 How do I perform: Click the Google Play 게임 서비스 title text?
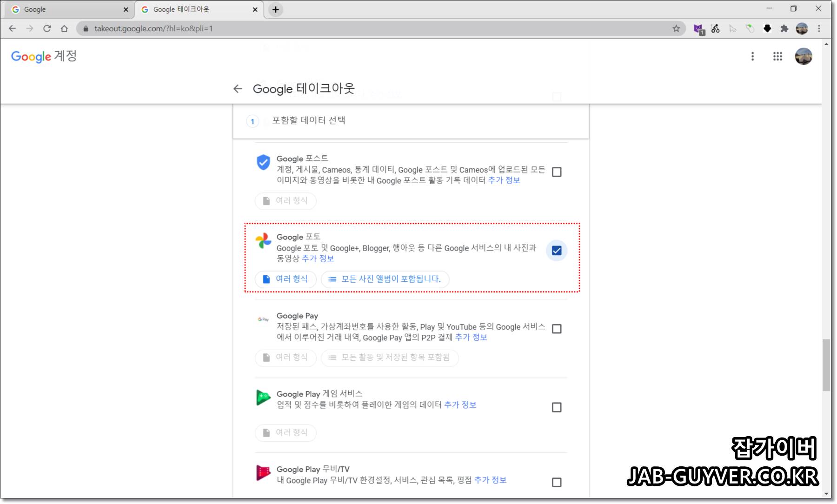(x=319, y=394)
